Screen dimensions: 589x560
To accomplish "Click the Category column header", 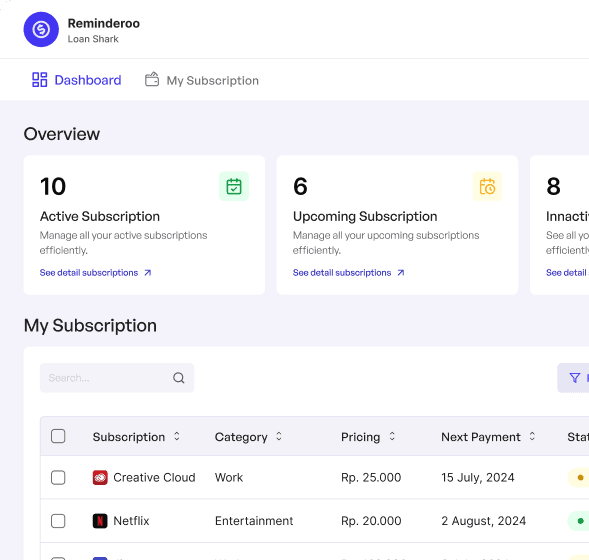I will click(x=241, y=437).
